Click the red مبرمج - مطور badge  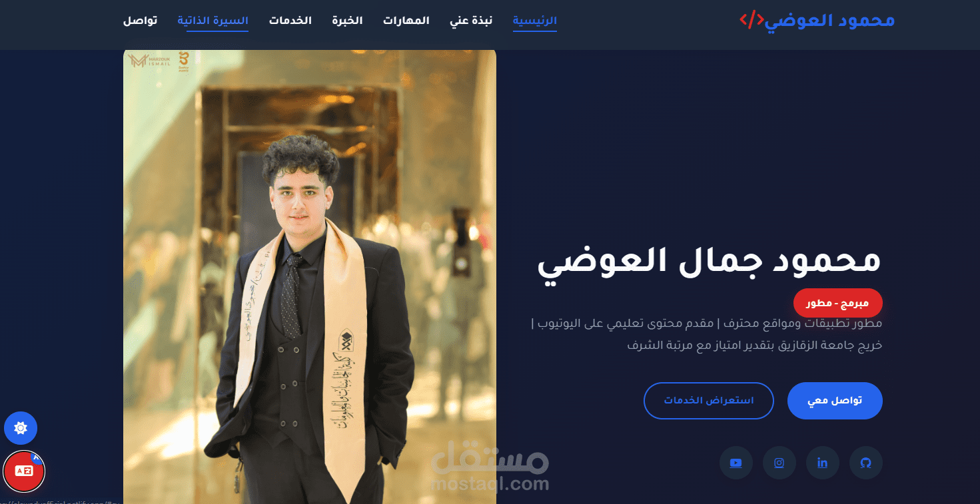(837, 303)
